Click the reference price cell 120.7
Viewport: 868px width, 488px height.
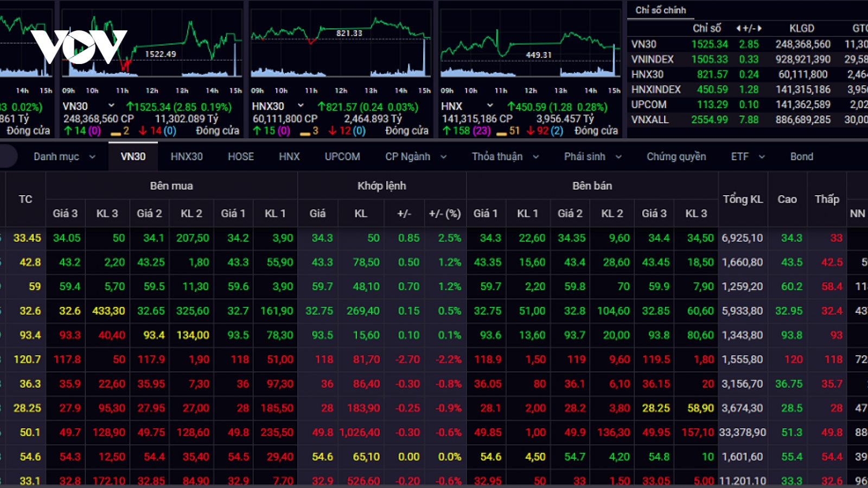[27, 359]
